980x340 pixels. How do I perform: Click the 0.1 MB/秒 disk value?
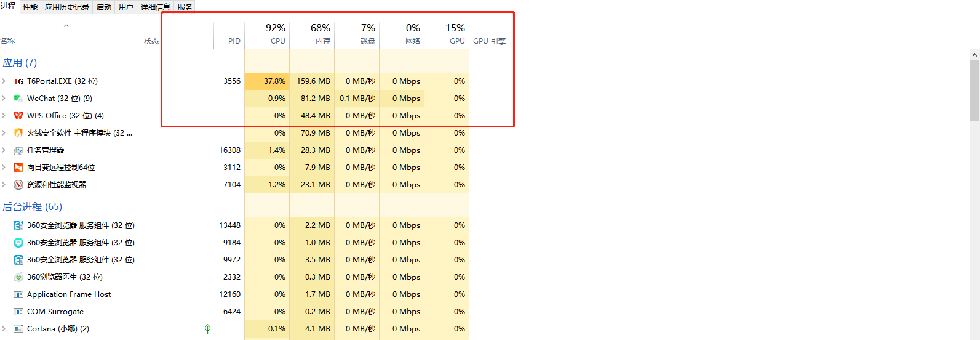click(x=357, y=99)
